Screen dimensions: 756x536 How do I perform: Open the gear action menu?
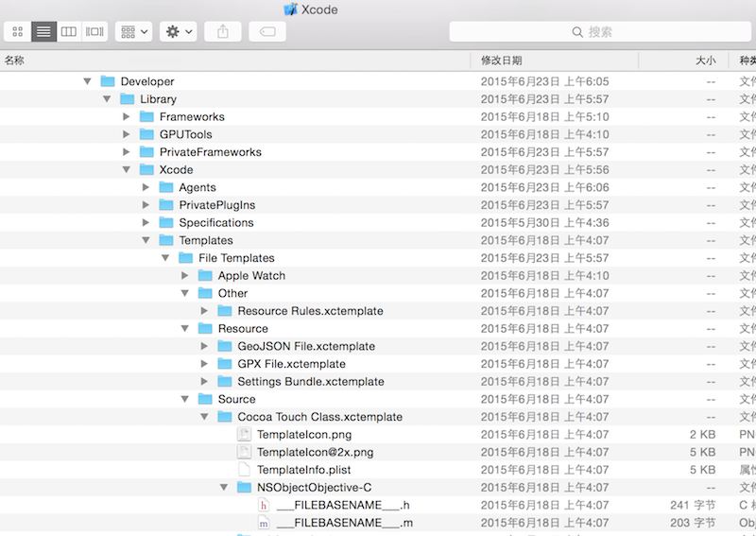click(x=179, y=32)
